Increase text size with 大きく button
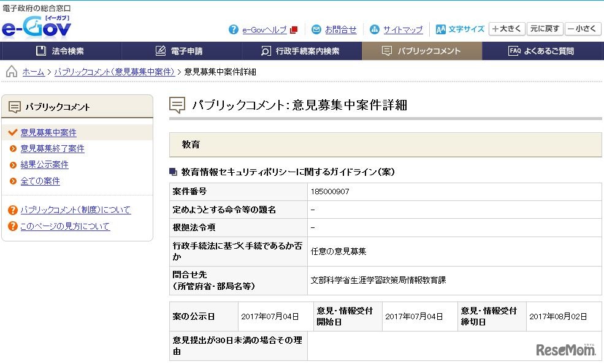This screenshot has height=364, width=604. click(506, 29)
